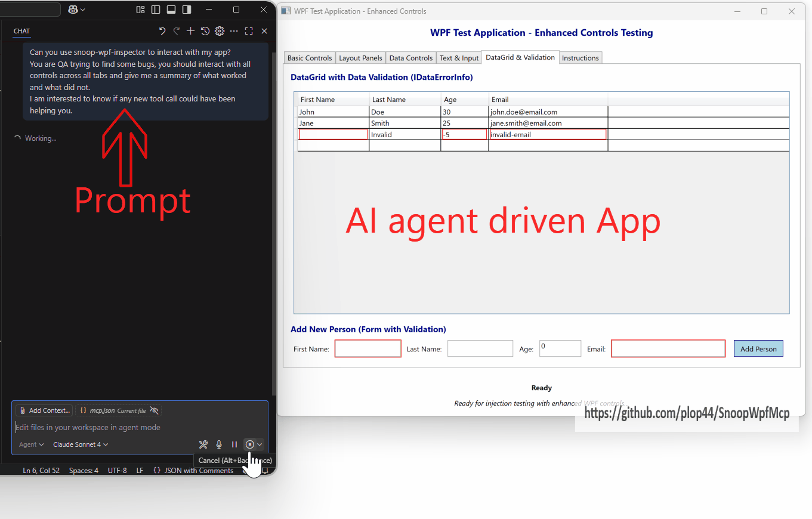
Task: Click the invalid-email grid cell
Action: pos(548,134)
